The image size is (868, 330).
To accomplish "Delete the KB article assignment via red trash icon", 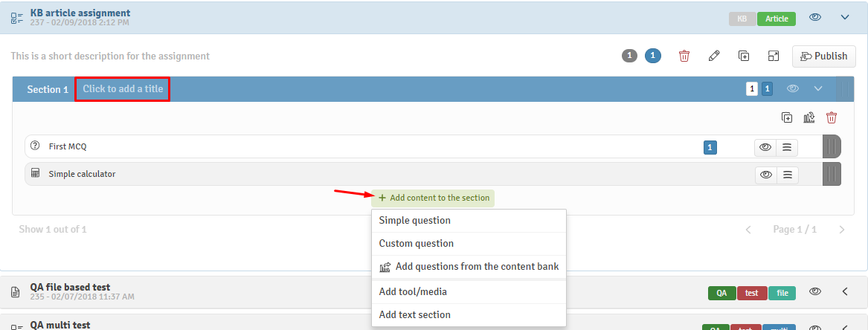I will point(684,56).
